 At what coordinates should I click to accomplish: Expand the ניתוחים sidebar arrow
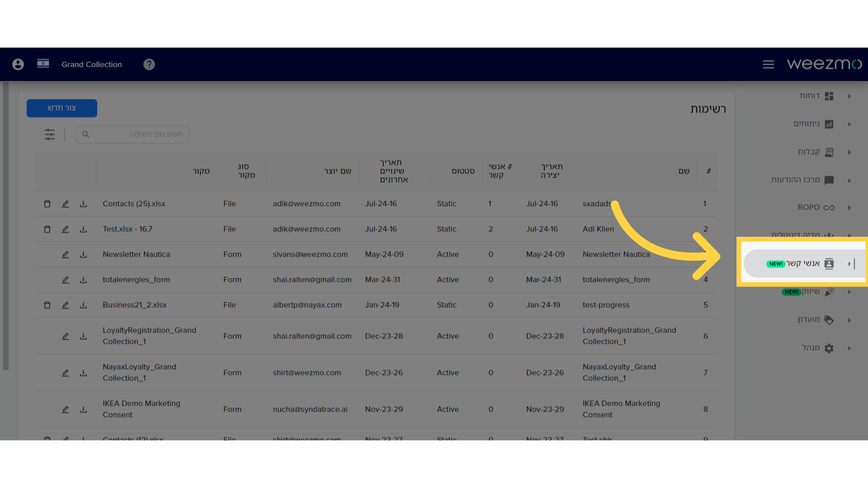(x=849, y=124)
